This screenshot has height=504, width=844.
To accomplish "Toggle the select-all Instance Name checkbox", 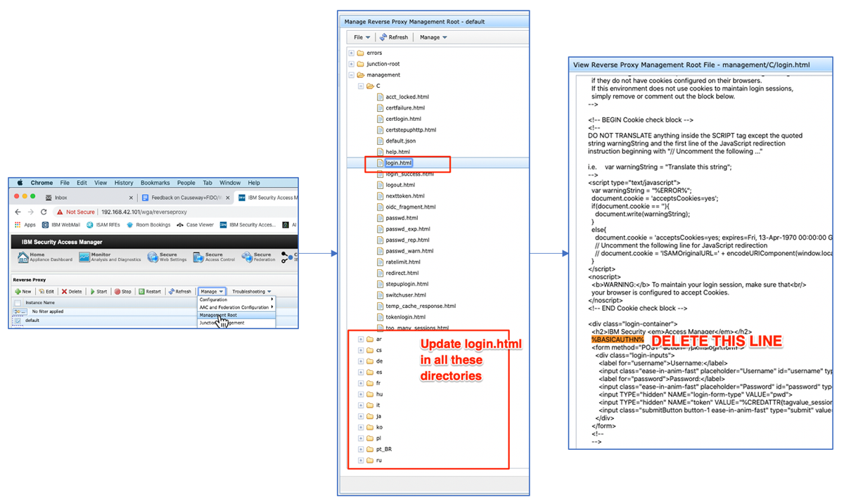I will click(x=16, y=303).
